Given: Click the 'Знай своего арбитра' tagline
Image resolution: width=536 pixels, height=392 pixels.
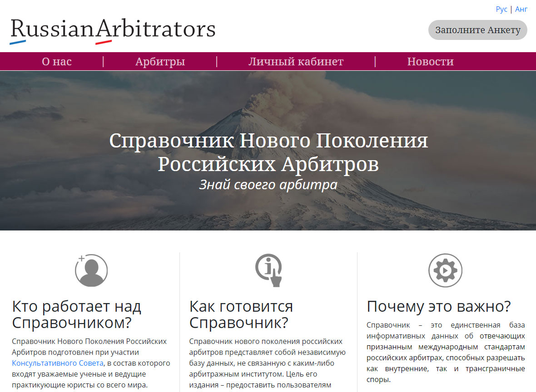Looking at the screenshot, I should 268,185.
